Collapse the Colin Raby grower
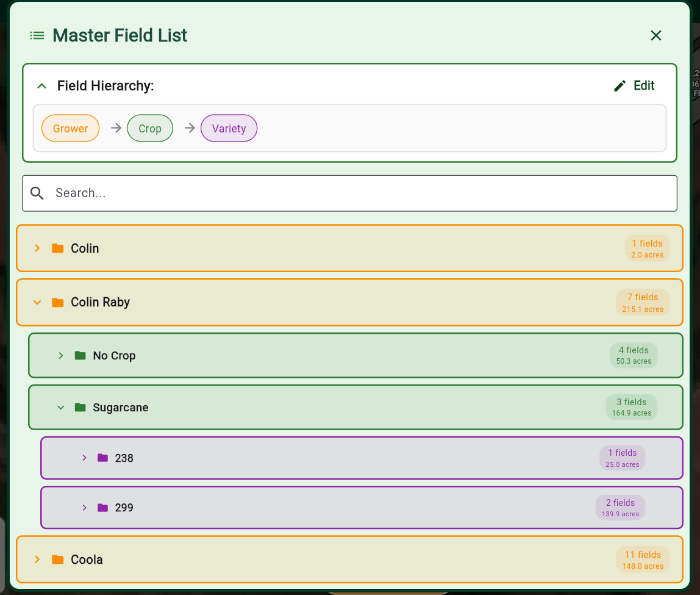The image size is (700, 595). click(37, 302)
